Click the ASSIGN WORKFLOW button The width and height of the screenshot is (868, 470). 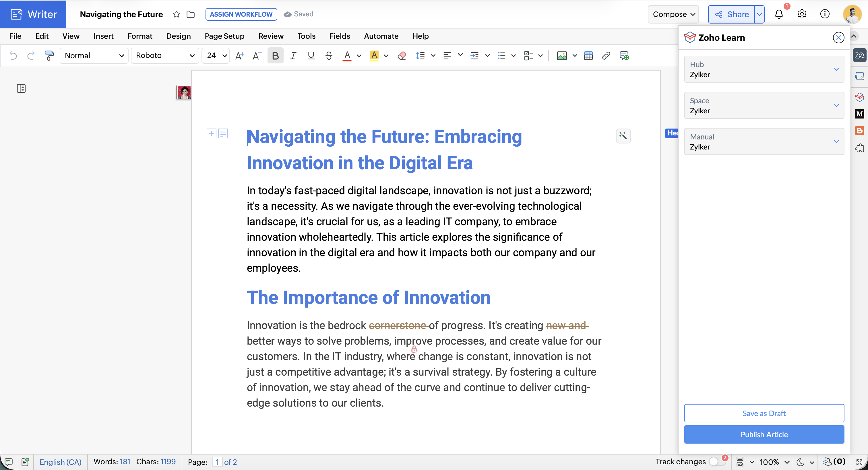241,14
